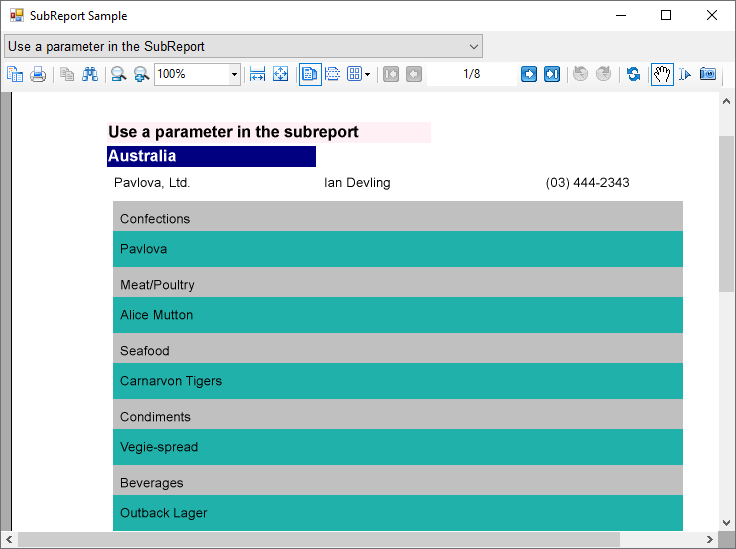Click vertical scrollbar down arrow
The height and width of the screenshot is (549, 736).
726,523
